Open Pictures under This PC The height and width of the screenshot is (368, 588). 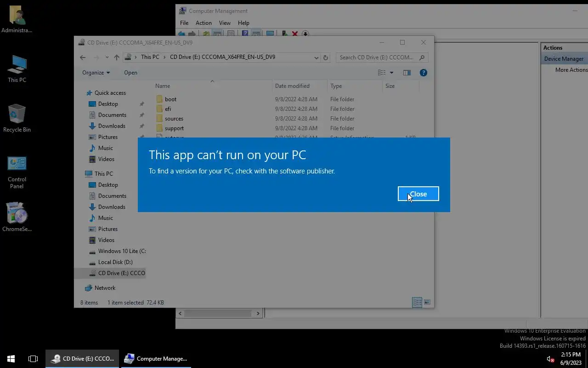[x=108, y=229]
